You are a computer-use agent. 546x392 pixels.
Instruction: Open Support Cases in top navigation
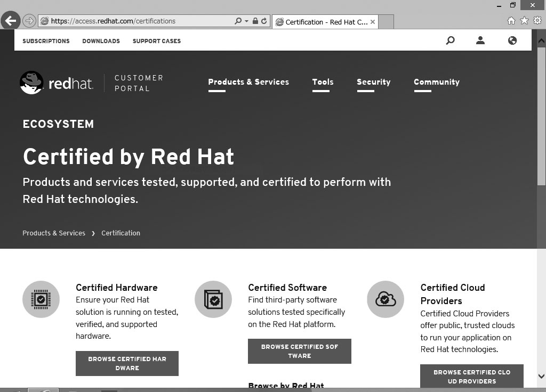click(157, 41)
